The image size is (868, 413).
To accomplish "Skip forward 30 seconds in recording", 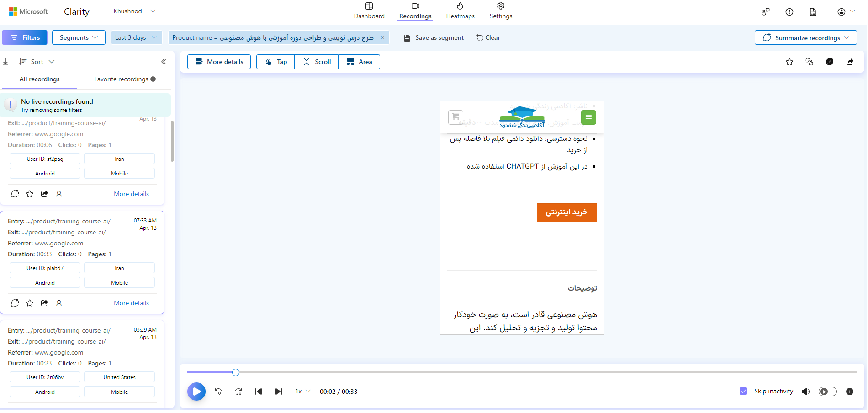I will 238,392.
